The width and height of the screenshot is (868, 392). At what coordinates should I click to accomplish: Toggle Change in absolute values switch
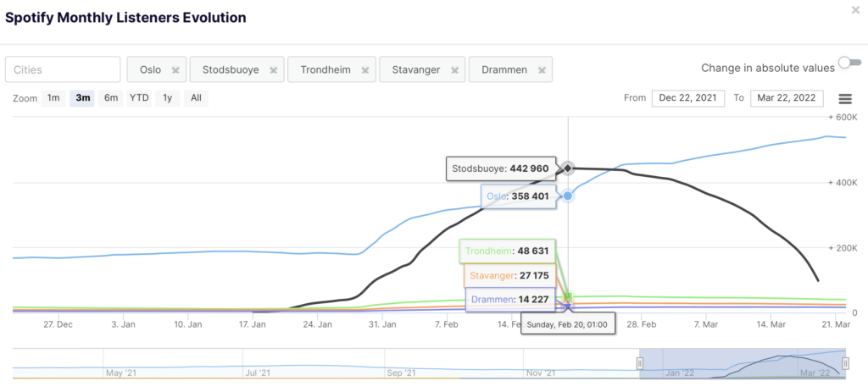tap(849, 63)
